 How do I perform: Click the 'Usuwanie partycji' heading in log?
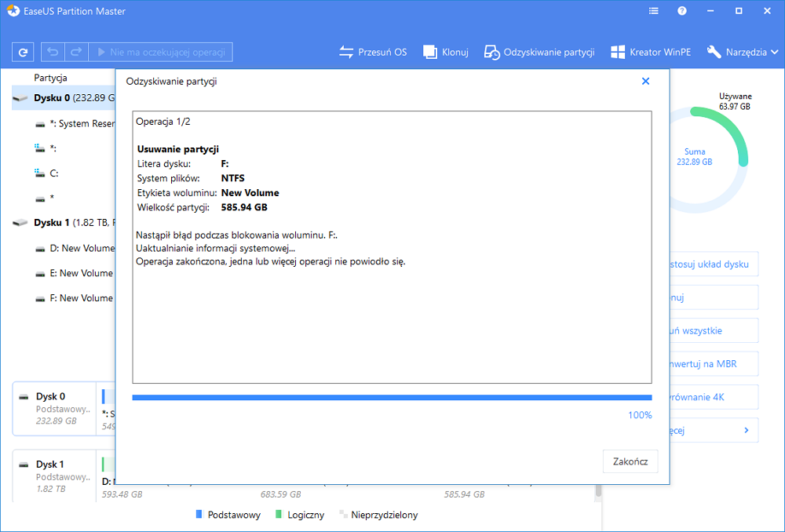178,149
